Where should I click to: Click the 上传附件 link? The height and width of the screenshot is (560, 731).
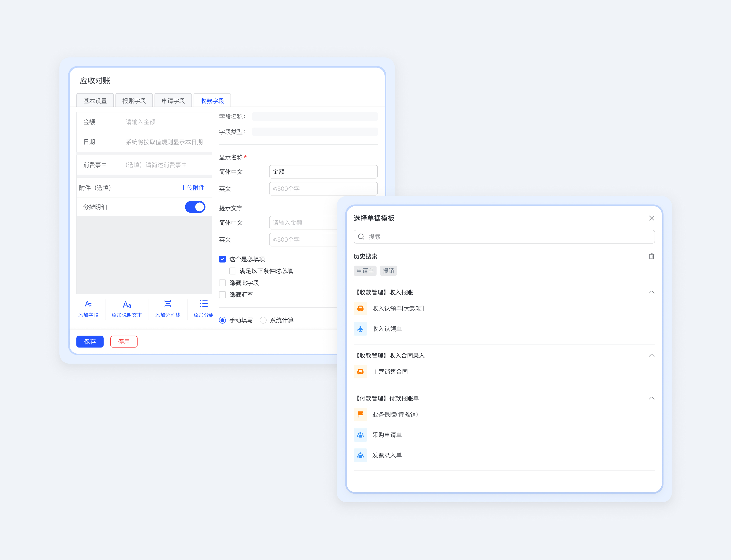tap(193, 188)
